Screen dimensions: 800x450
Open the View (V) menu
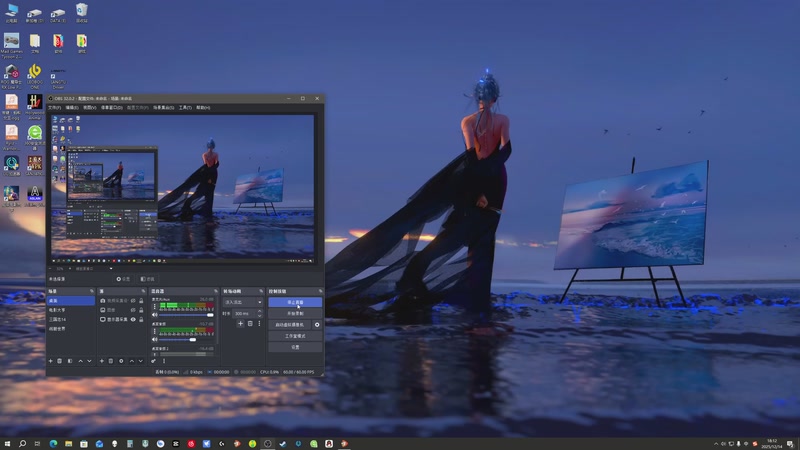90,108
